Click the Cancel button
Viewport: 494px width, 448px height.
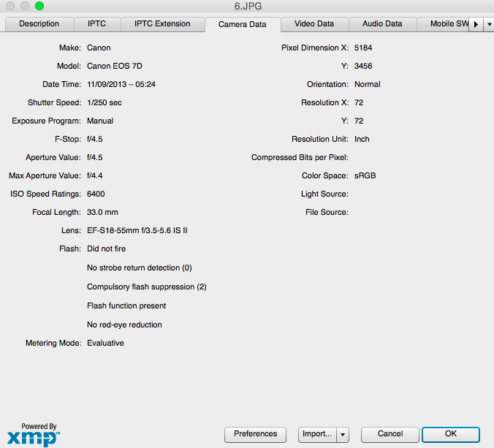[390, 434]
